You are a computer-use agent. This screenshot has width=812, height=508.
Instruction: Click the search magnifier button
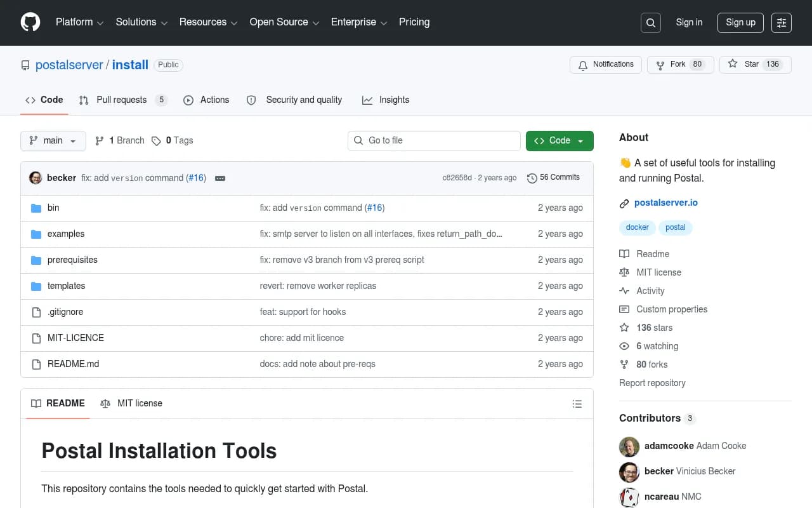click(x=651, y=23)
